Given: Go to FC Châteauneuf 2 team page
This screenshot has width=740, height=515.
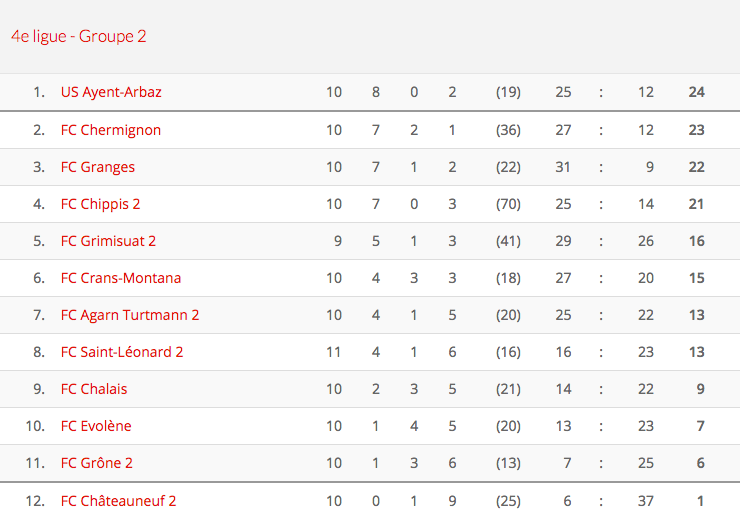Looking at the screenshot, I should pyautogui.click(x=118, y=500).
